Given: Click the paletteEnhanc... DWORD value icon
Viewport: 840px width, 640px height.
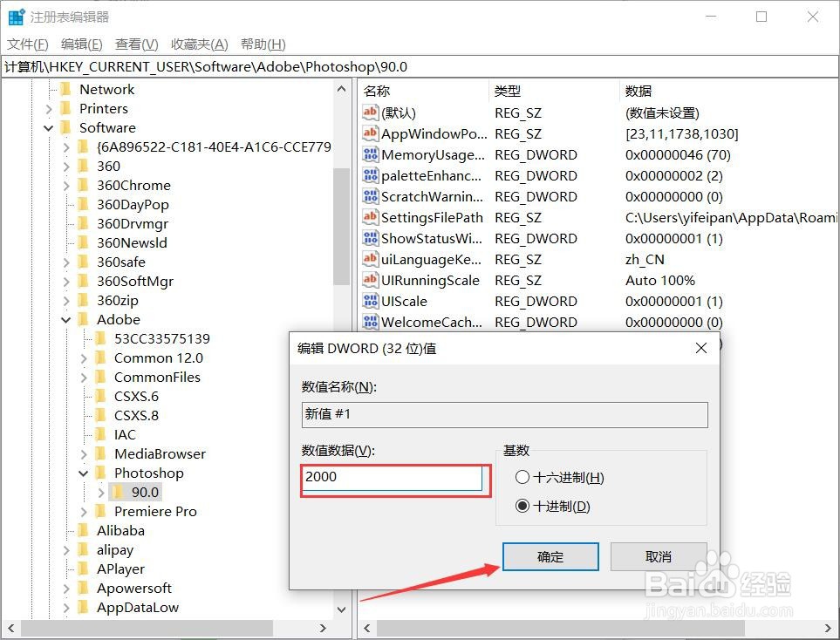Looking at the screenshot, I should 370,175.
